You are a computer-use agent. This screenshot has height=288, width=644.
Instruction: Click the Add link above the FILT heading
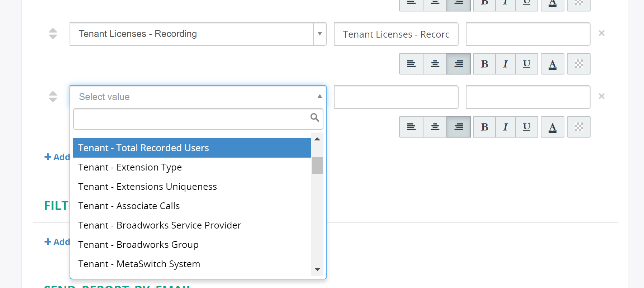(57, 157)
